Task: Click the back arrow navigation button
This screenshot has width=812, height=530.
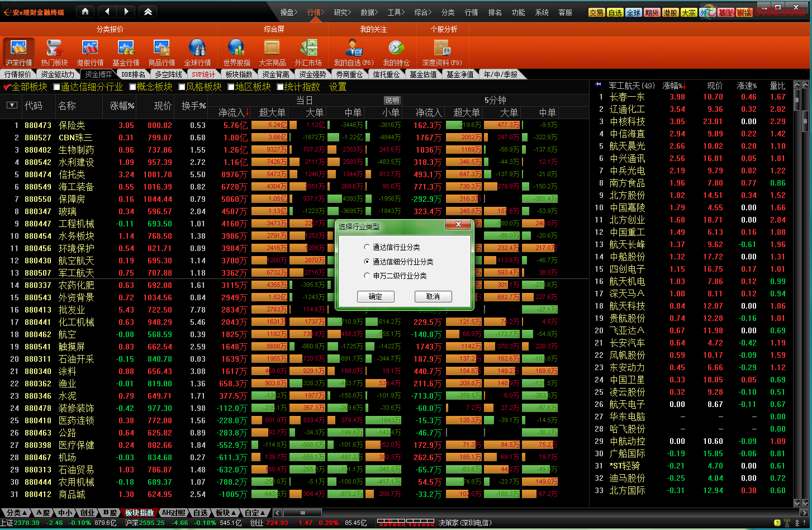Action: click(x=108, y=11)
